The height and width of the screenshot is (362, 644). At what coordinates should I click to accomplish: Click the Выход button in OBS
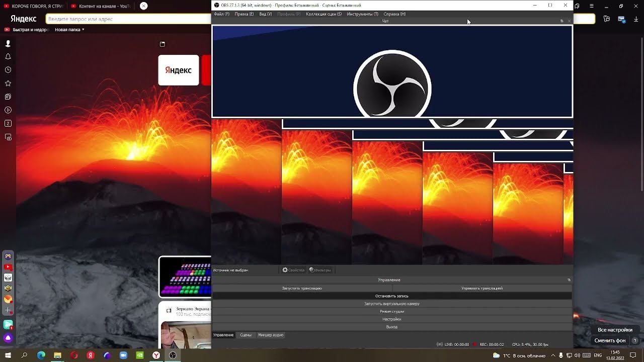click(x=392, y=327)
